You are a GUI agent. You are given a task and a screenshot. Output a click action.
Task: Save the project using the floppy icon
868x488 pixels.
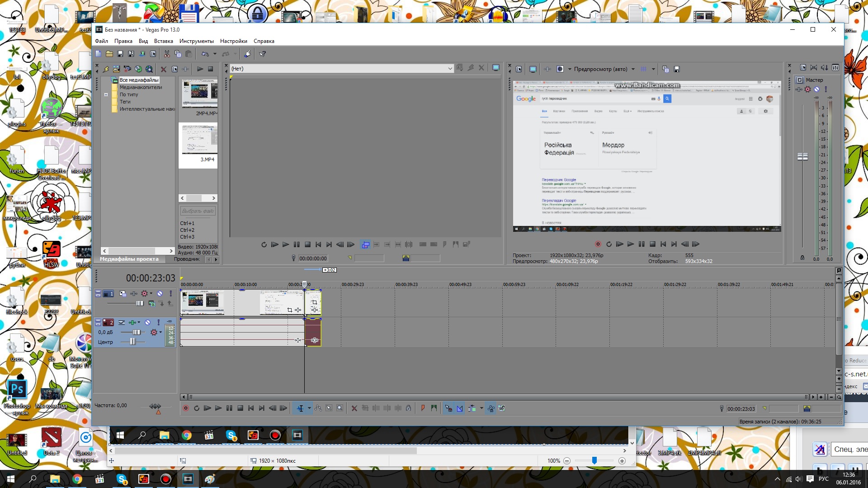click(120, 54)
